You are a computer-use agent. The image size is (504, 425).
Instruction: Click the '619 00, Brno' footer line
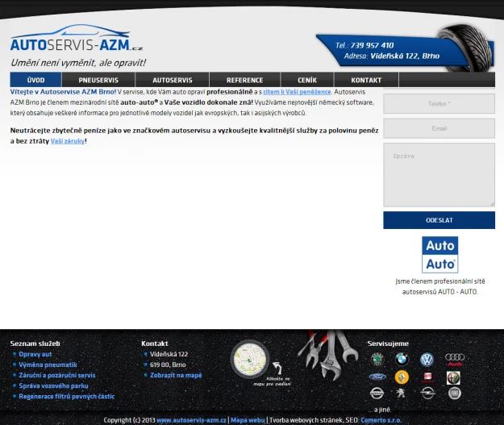coord(168,365)
